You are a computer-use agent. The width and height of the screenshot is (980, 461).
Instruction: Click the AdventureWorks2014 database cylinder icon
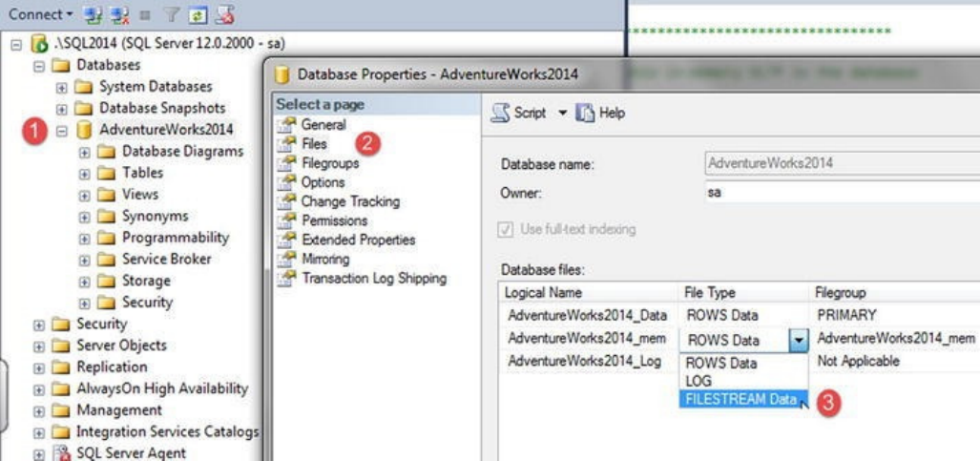coord(82,130)
